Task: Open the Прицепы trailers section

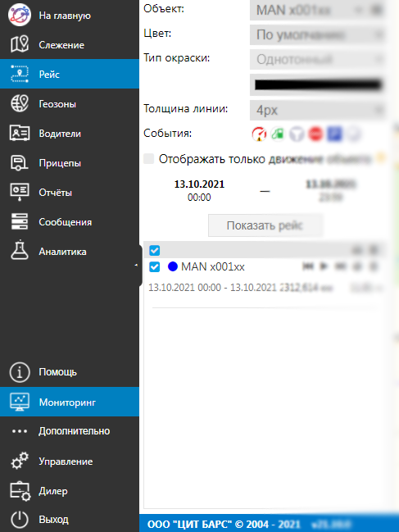Action: coord(70,163)
